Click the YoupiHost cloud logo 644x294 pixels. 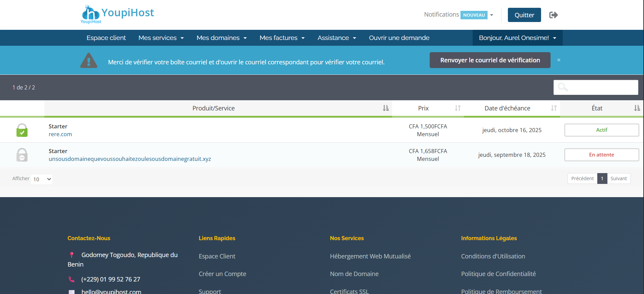pyautogui.click(x=91, y=14)
